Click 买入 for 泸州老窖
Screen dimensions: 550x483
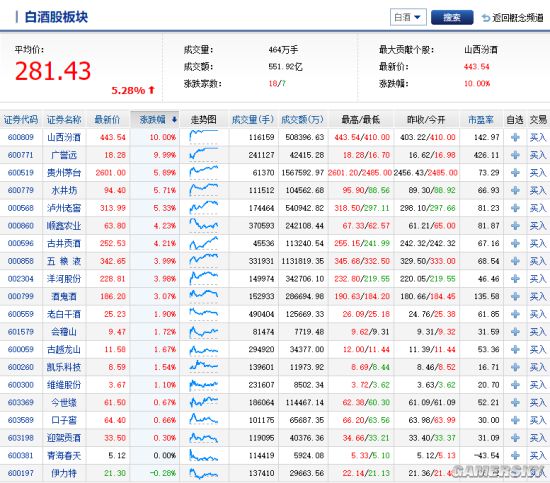coord(538,208)
